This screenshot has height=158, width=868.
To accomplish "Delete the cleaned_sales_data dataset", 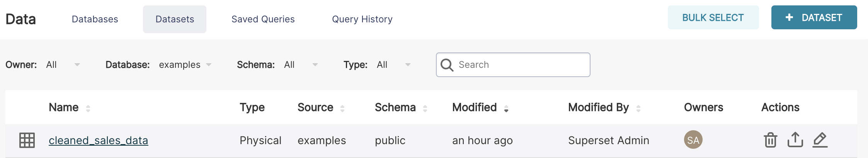I will click(770, 140).
